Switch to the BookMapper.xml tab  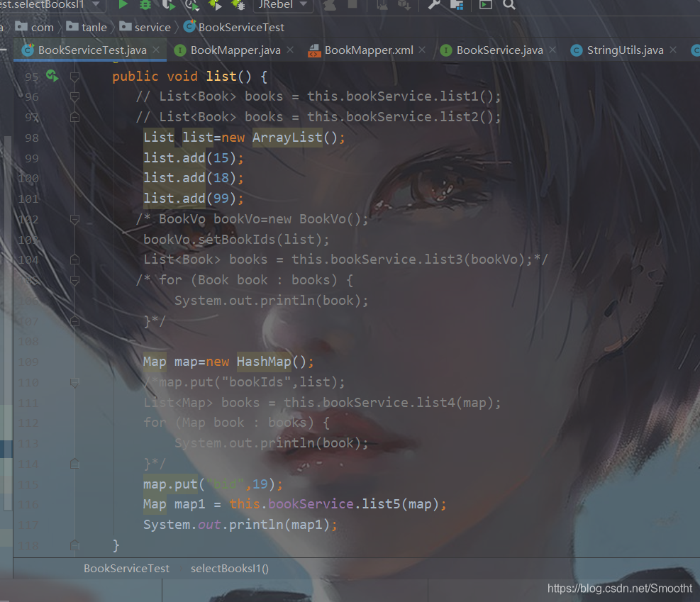[x=367, y=50]
